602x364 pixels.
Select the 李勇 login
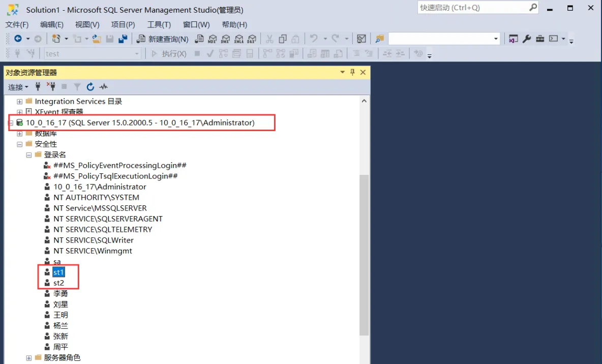61,294
